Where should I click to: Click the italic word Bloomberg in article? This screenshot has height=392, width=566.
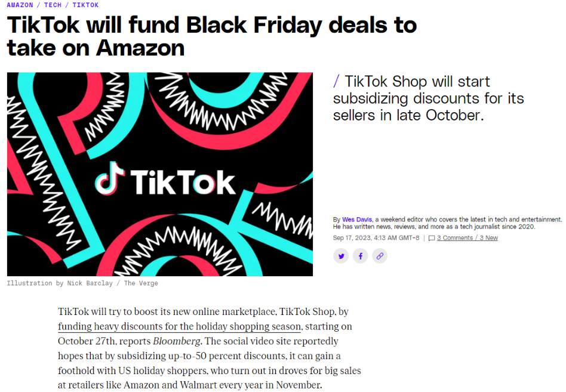tap(177, 341)
